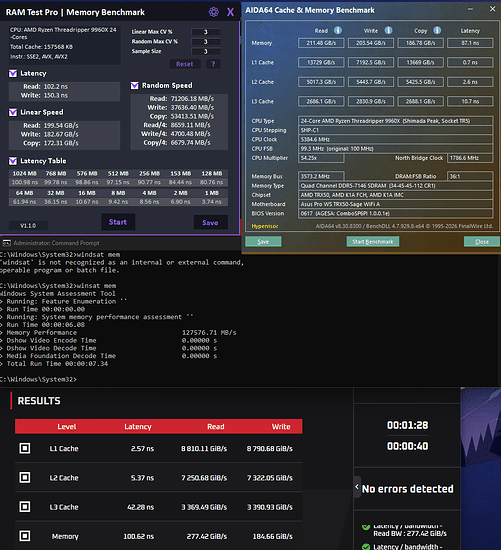Viewport: 501px width, 550px height.
Task: Click AIDA64 Memory Write value 203.54 GB/s
Action: pyautogui.click(x=371, y=43)
